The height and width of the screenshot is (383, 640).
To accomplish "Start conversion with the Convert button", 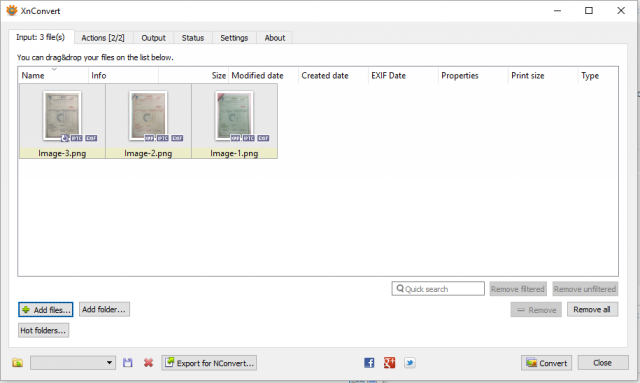I will 547,363.
